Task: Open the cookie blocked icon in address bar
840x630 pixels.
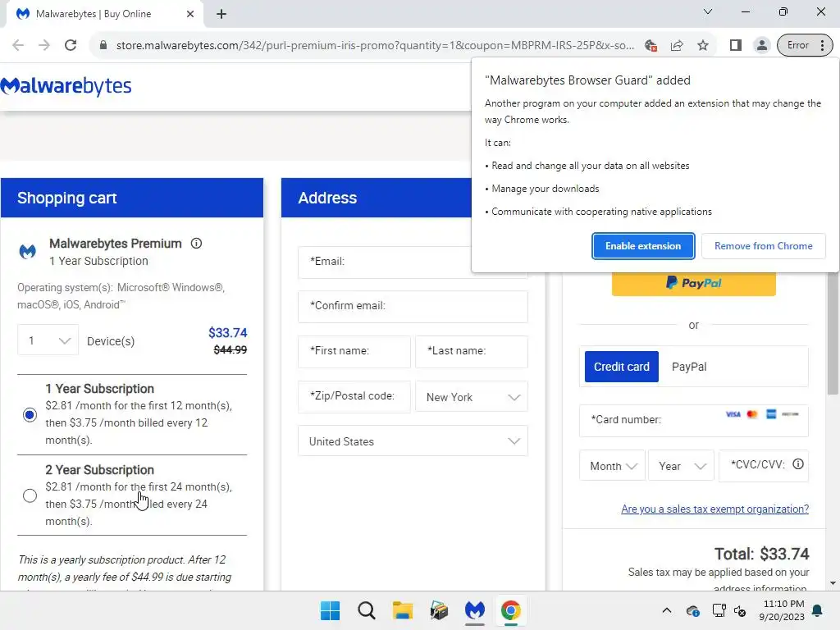Action: pyautogui.click(x=651, y=45)
